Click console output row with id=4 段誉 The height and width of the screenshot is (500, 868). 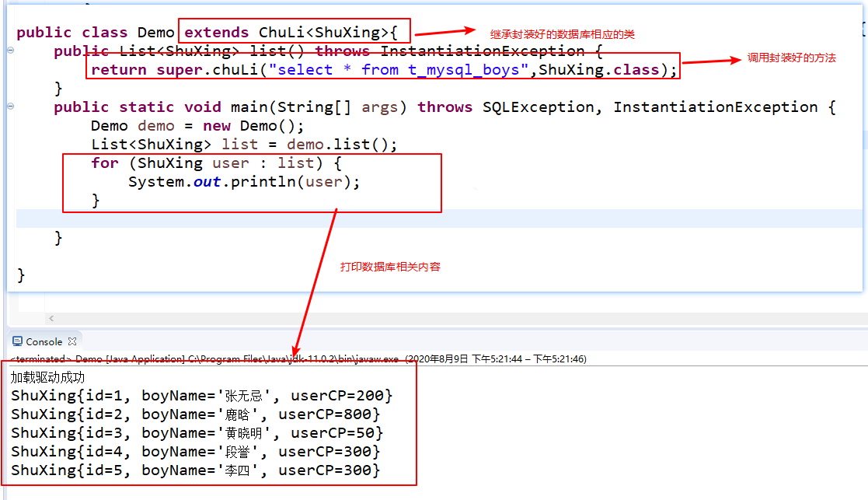pos(195,452)
